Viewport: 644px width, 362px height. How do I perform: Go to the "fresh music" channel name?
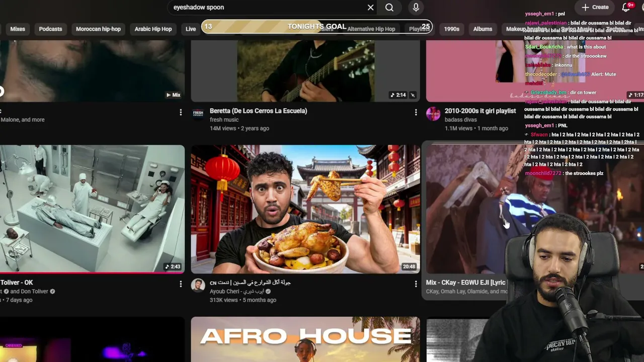(224, 120)
